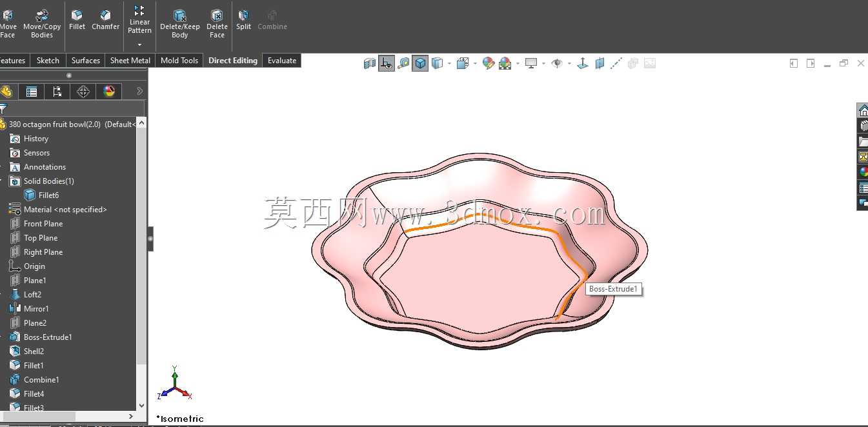Open the Appearances tab in task pane
Viewport: 868px width, 427px height.
pyautogui.click(x=863, y=172)
